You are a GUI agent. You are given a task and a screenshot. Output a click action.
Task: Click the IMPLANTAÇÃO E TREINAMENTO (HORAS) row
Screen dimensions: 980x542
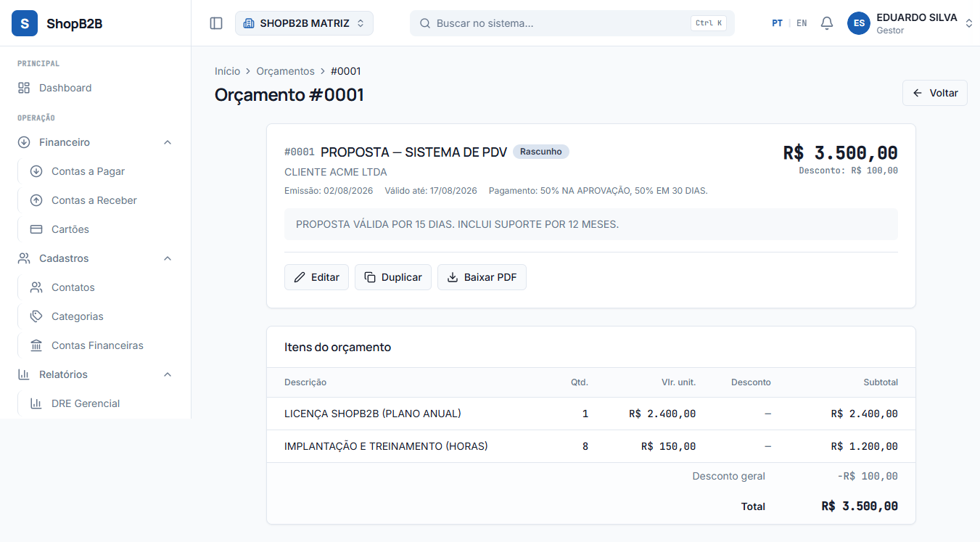tap(591, 446)
